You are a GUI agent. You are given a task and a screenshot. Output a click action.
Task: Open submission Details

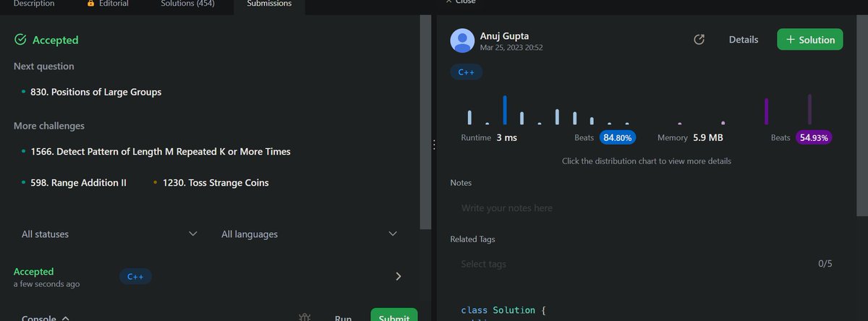pos(744,40)
